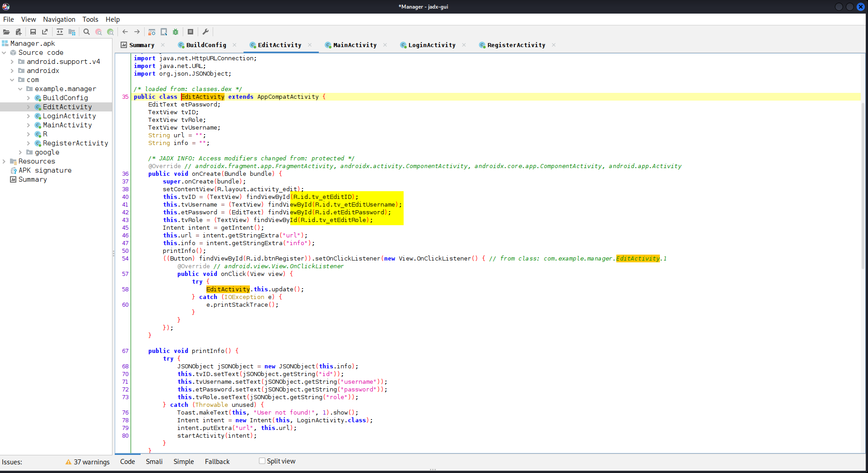Close the BuildConfig tab

tap(234, 45)
